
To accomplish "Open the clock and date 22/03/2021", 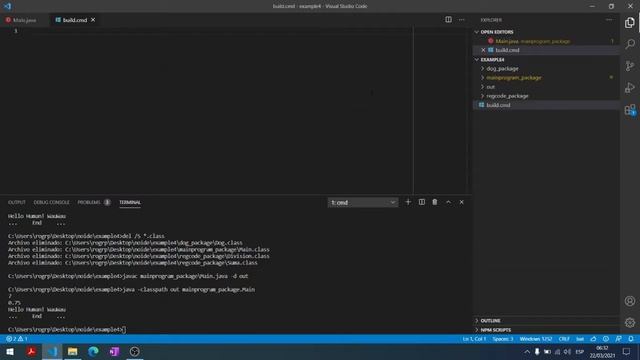I will [x=602, y=351].
